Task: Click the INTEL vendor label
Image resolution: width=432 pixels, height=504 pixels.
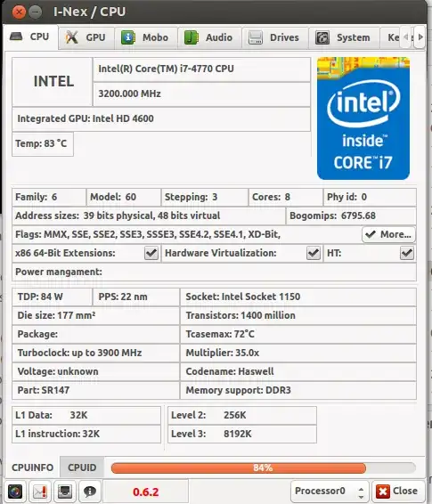Action: coord(53,82)
